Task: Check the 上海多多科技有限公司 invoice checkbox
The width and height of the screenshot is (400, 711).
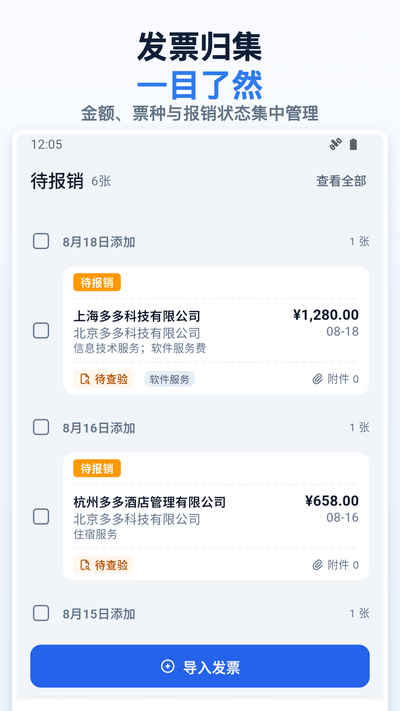Action: pos(41,331)
